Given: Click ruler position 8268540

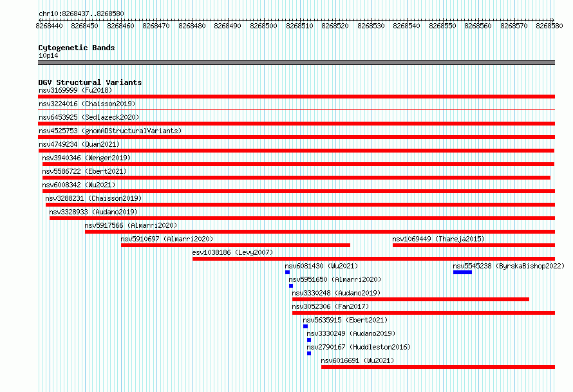Looking at the screenshot, I should 406,26.
